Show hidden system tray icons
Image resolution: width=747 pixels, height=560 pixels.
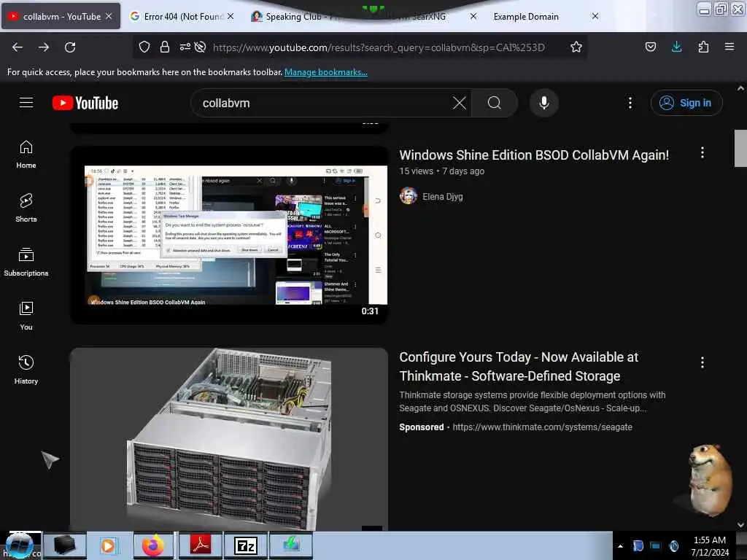pos(620,546)
